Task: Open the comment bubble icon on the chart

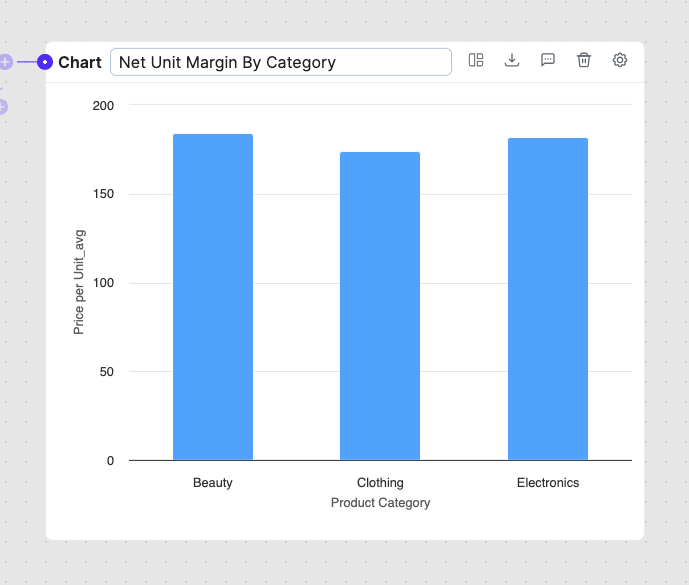Action: pyautogui.click(x=548, y=60)
